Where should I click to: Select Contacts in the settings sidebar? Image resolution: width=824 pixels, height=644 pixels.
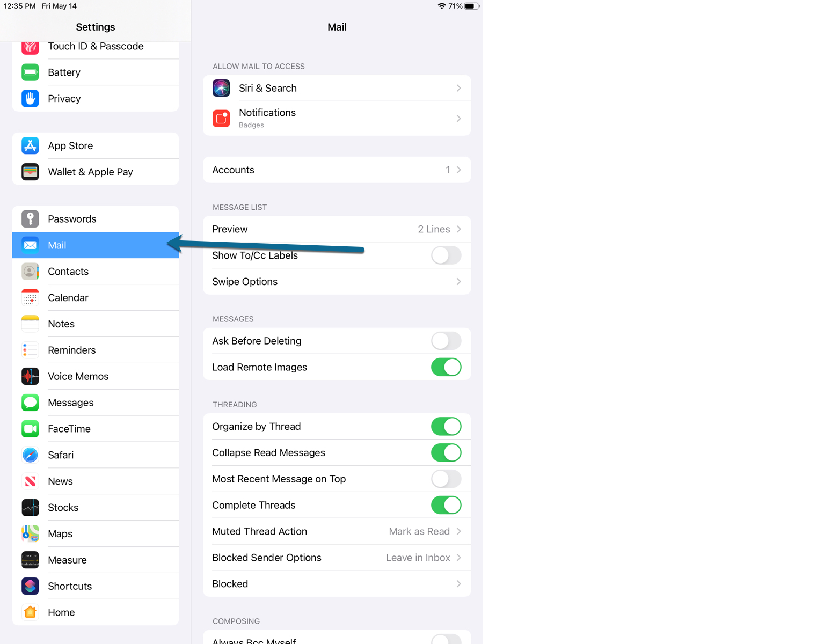[68, 272]
